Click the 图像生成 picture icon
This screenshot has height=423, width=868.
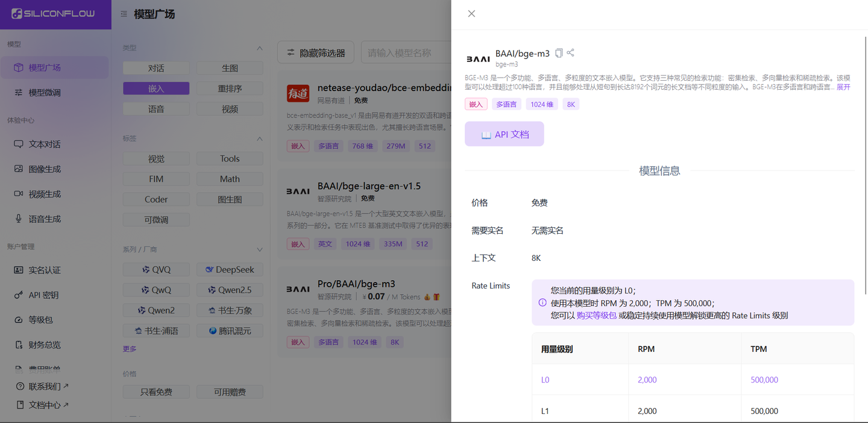[19, 169]
